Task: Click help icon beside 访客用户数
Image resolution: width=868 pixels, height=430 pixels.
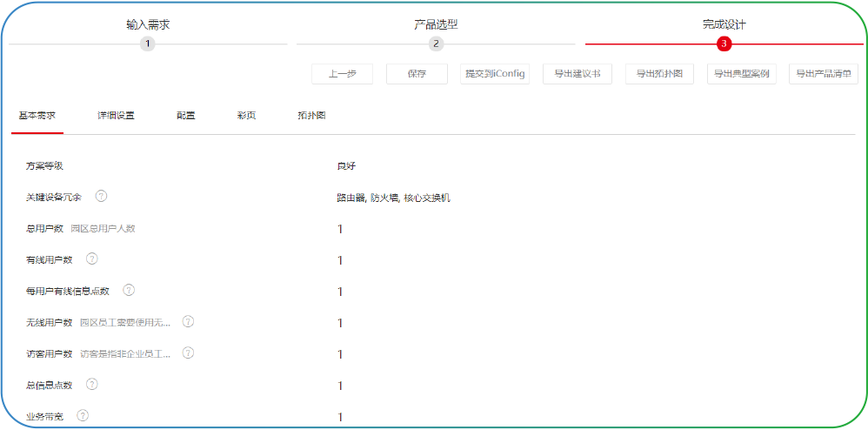Action: (188, 353)
